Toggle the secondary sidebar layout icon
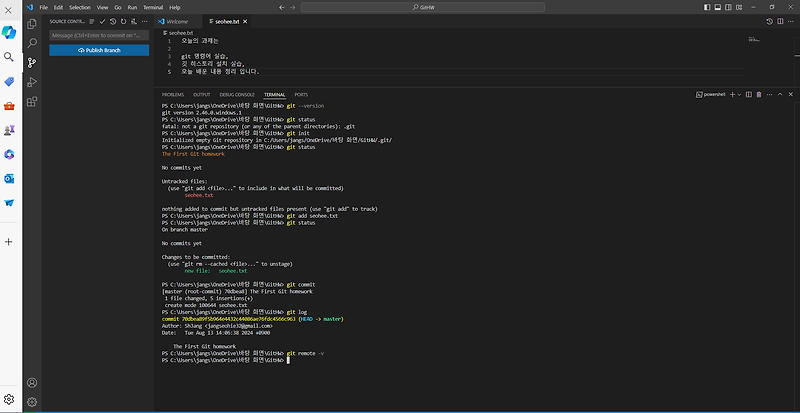This screenshot has width=800, height=413. coord(728,7)
